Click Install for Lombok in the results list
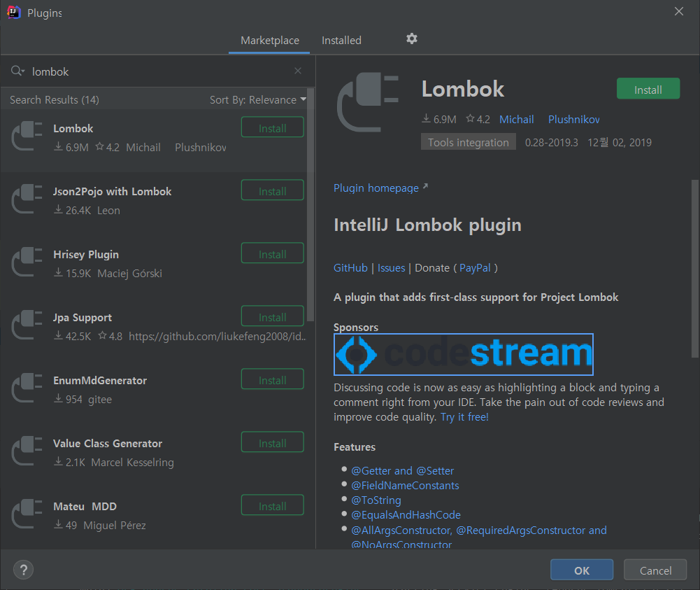This screenshot has height=590, width=700. [272, 128]
